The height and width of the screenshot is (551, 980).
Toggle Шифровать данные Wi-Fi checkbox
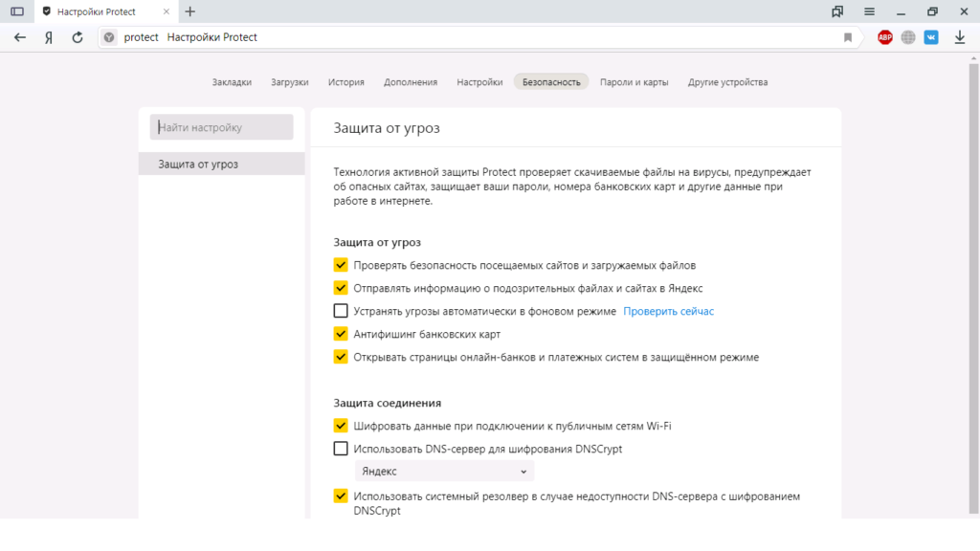[x=341, y=426]
